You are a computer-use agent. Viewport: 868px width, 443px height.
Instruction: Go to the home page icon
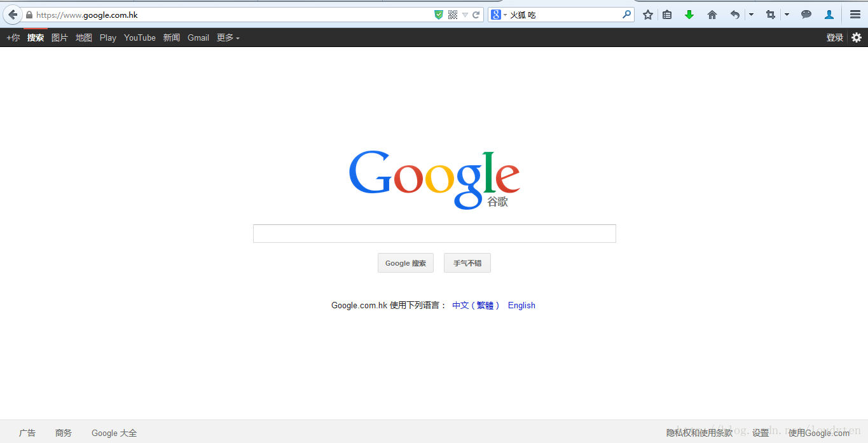pos(712,15)
